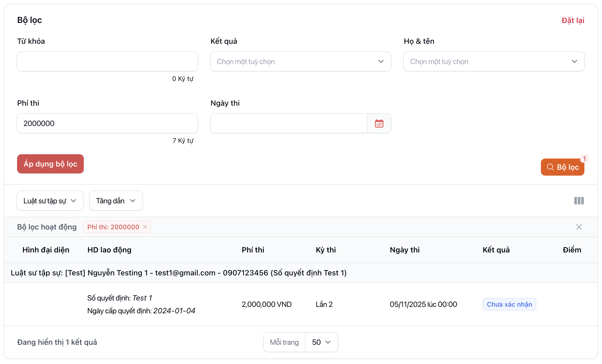602x364 pixels.
Task: Toggle column visibility with columns icon
Action: (x=579, y=201)
